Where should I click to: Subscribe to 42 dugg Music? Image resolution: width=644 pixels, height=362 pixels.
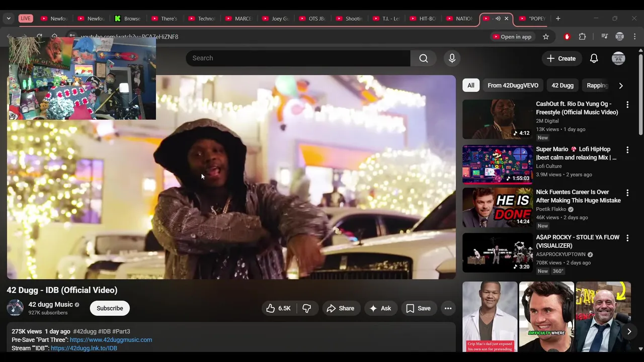110,308
